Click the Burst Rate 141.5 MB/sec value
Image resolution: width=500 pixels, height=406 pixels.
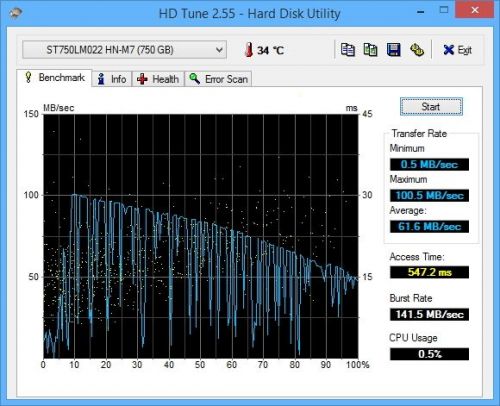pyautogui.click(x=429, y=314)
